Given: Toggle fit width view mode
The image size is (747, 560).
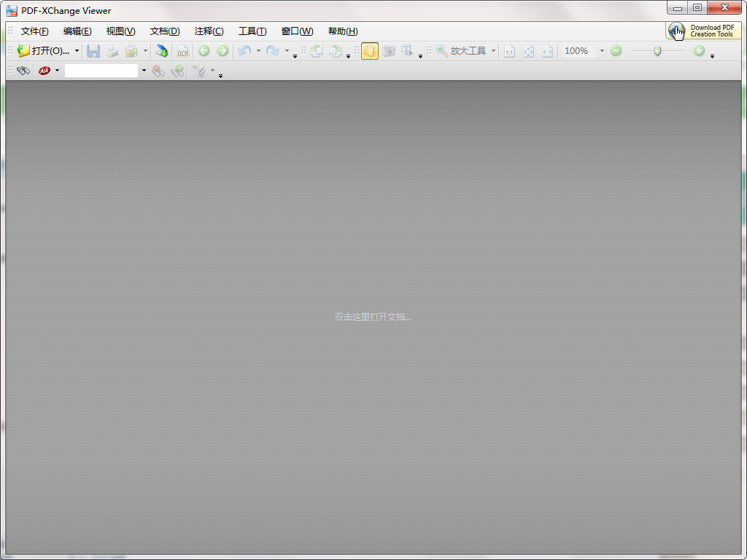Looking at the screenshot, I should (546, 51).
